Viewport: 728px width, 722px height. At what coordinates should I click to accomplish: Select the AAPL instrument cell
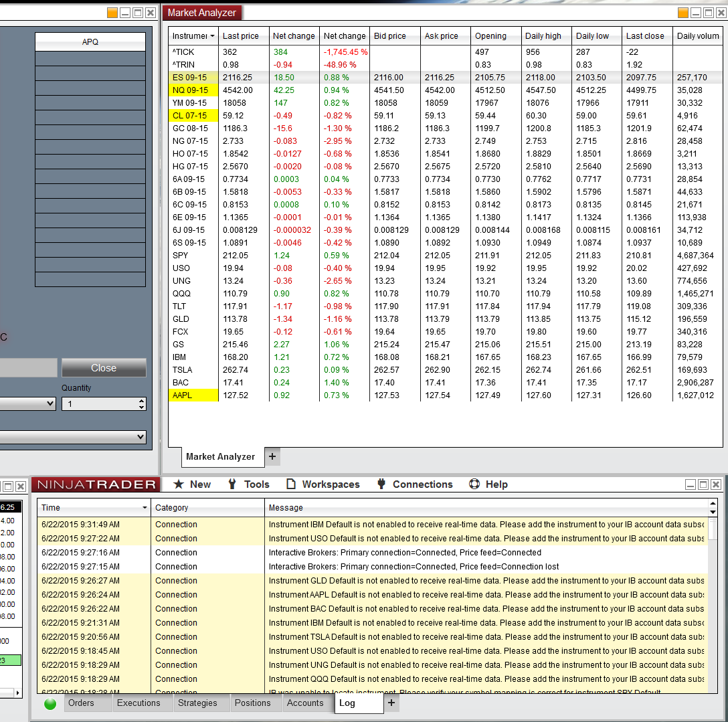[x=193, y=395]
